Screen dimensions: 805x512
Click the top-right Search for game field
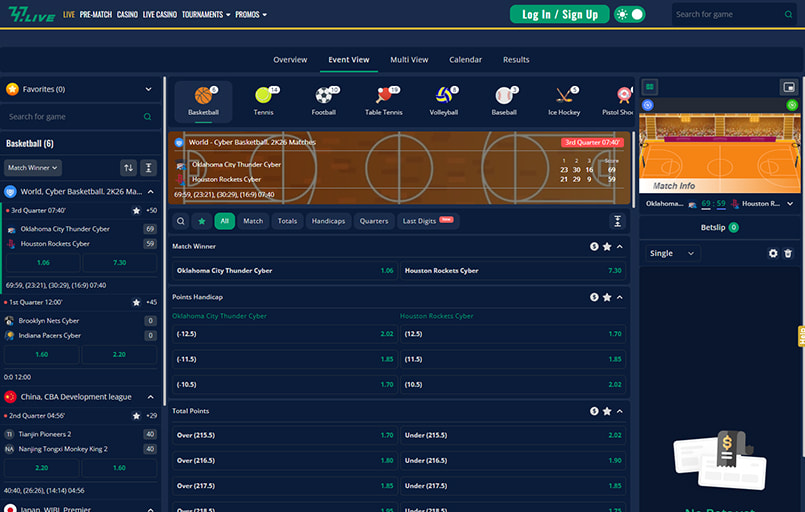[x=730, y=14]
